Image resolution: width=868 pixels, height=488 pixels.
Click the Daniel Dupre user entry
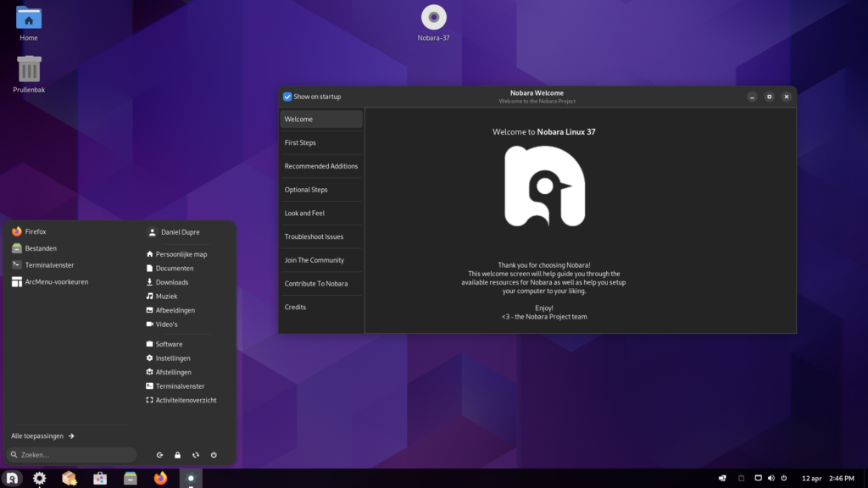pos(174,231)
